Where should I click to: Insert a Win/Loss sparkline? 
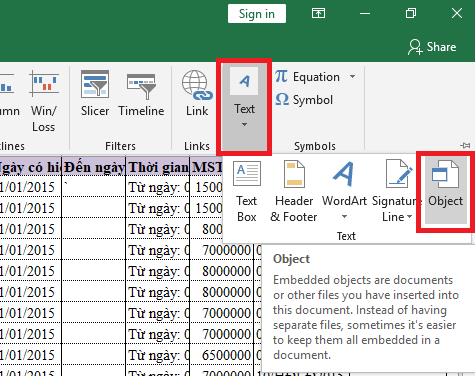click(44, 101)
